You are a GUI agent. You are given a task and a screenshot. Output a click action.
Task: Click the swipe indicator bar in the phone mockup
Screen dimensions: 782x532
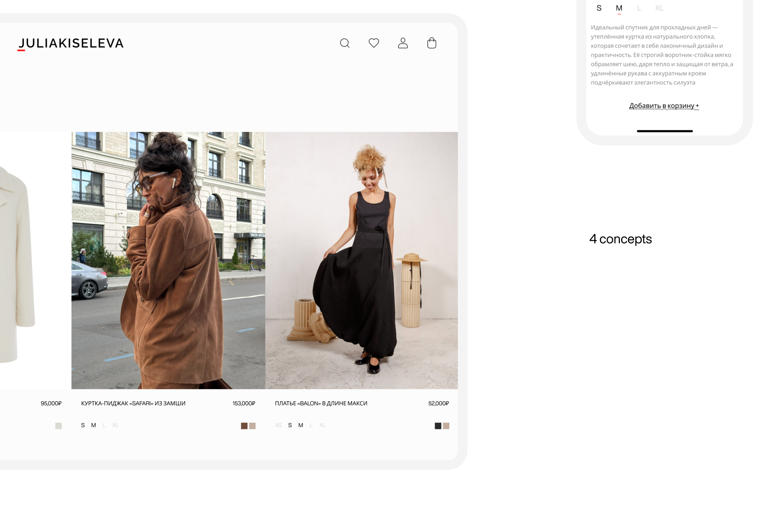[664, 131]
